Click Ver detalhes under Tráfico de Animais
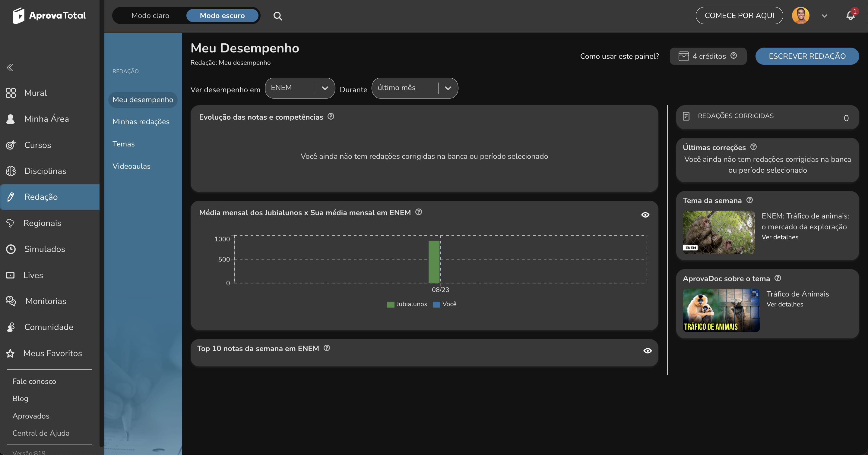Viewport: 868px width, 455px height. [x=785, y=304]
